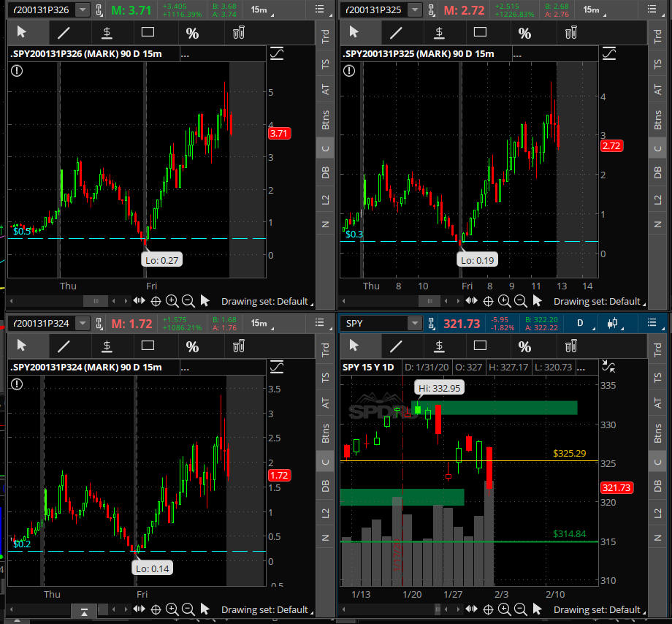Screen dimensions: 672x624
Task: Open list menu icon in SPY header
Action: click(x=652, y=323)
